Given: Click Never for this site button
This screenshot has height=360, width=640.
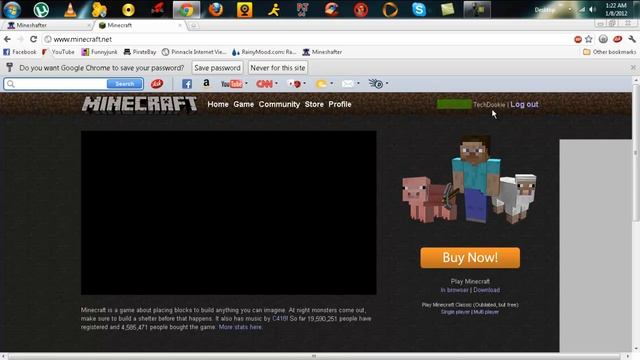Looking at the screenshot, I should point(278,68).
